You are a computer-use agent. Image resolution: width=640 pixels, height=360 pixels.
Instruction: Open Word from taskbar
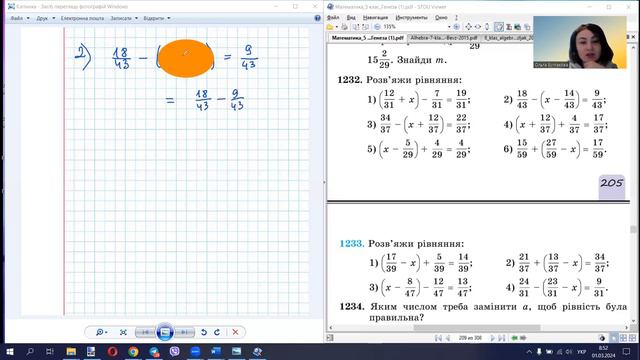216,351
